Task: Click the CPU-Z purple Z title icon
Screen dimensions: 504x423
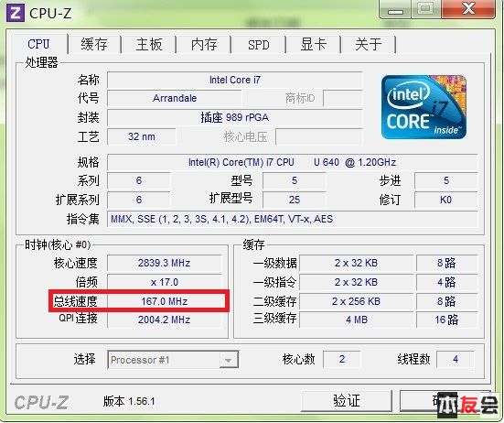Action: (16, 14)
